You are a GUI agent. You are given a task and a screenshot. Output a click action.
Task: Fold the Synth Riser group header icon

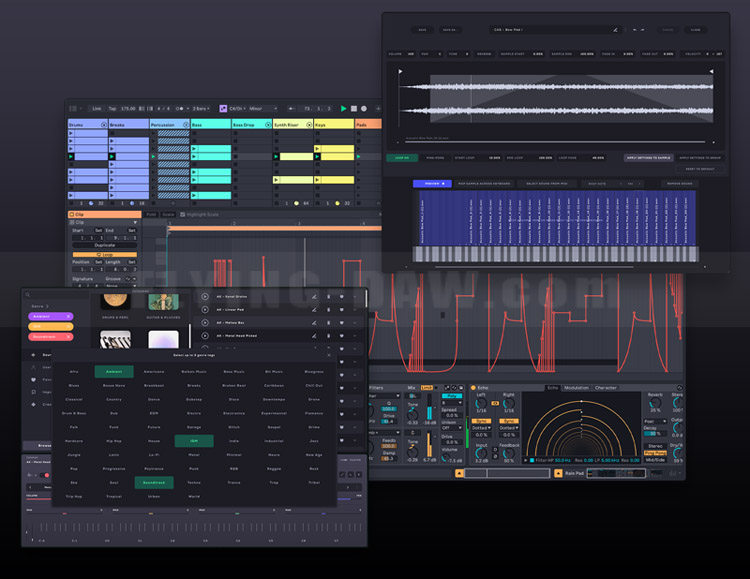coord(309,124)
